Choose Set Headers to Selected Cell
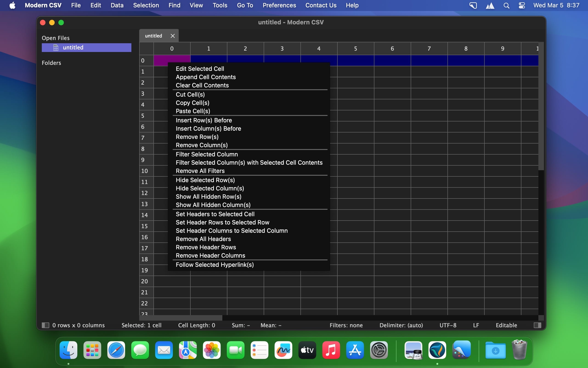 click(x=215, y=214)
